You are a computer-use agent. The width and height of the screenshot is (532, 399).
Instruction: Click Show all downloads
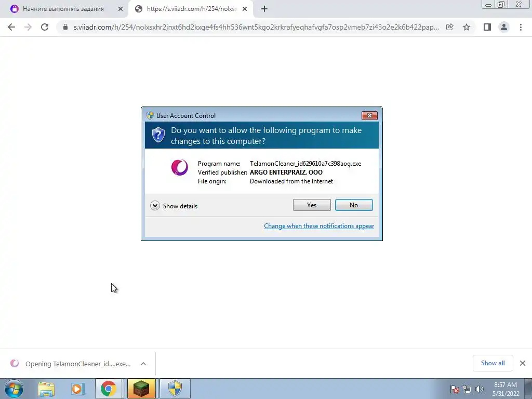point(493,363)
